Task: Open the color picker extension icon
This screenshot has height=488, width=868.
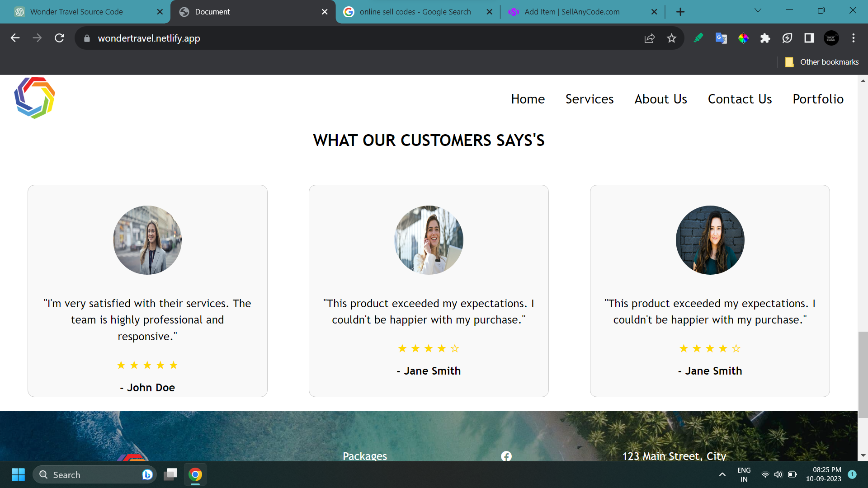Action: [x=743, y=38]
